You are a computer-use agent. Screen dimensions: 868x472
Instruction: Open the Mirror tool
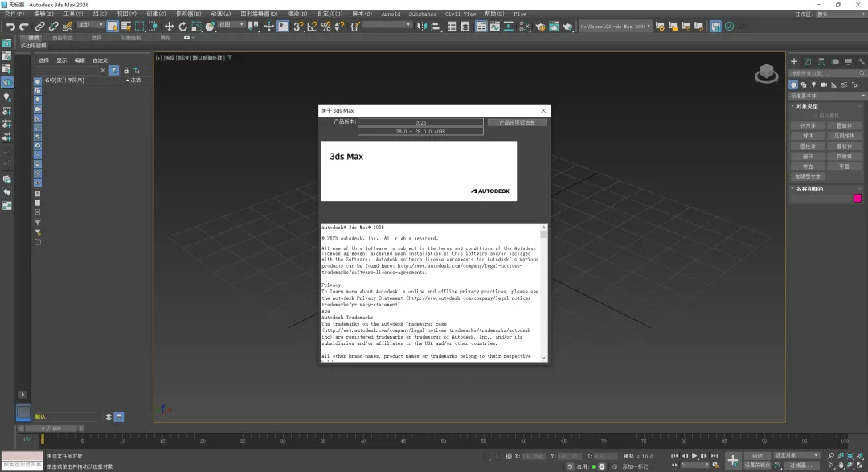point(422,26)
